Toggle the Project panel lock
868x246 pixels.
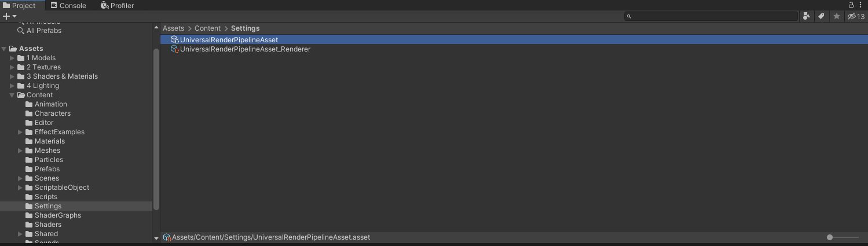coord(852,5)
